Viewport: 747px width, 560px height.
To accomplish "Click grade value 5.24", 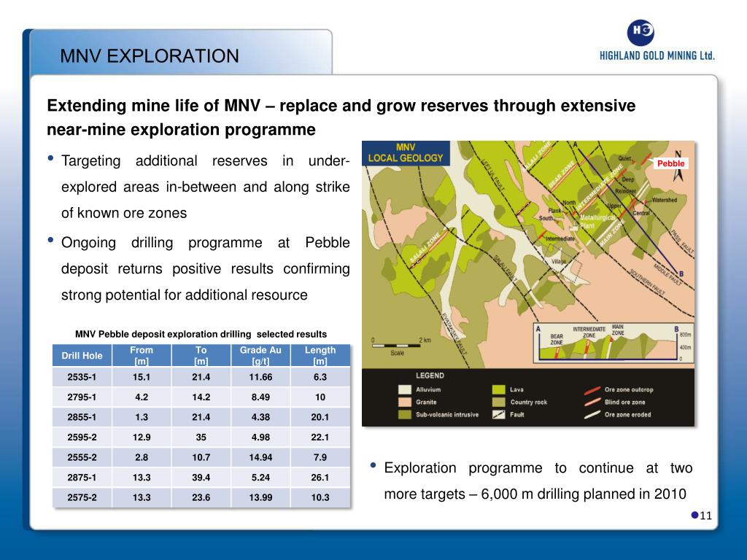I will tap(260, 477).
